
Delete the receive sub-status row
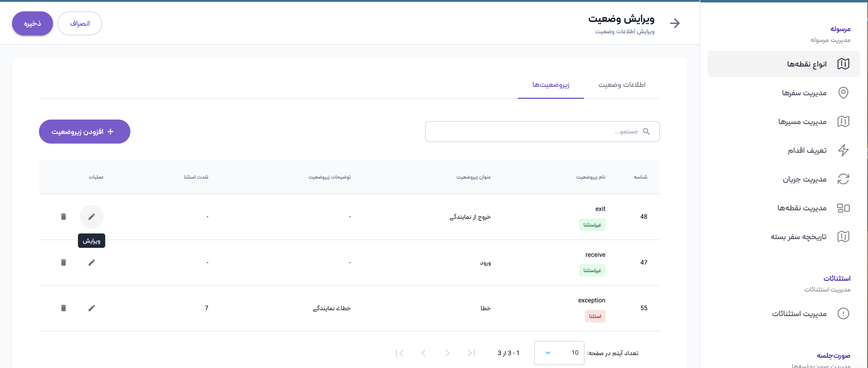point(63,262)
